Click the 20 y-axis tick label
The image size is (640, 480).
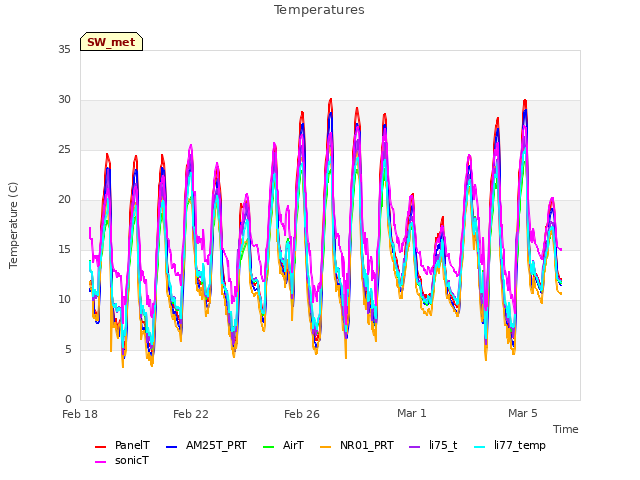point(64,200)
